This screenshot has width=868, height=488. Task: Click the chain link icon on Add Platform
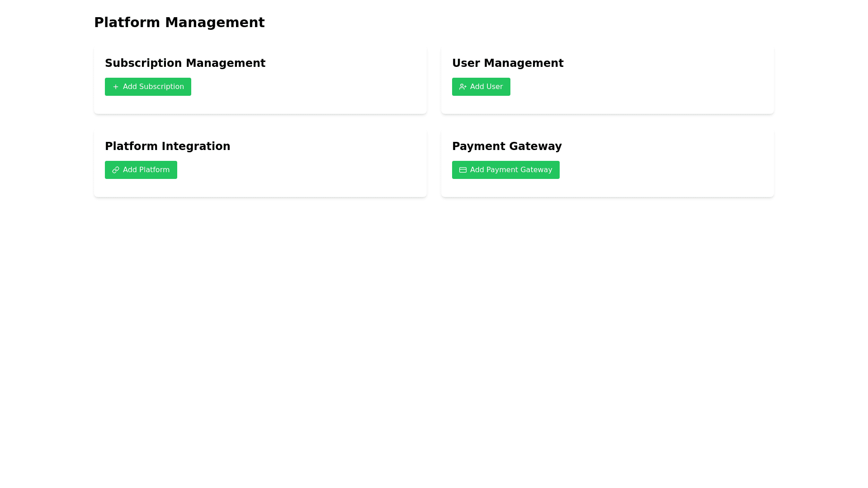tap(116, 170)
